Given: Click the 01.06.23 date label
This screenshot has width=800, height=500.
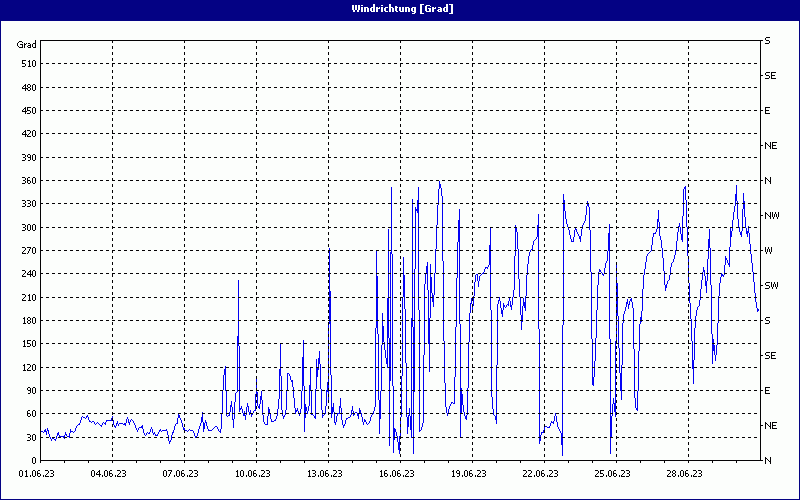Looking at the screenshot, I should (x=37, y=473).
